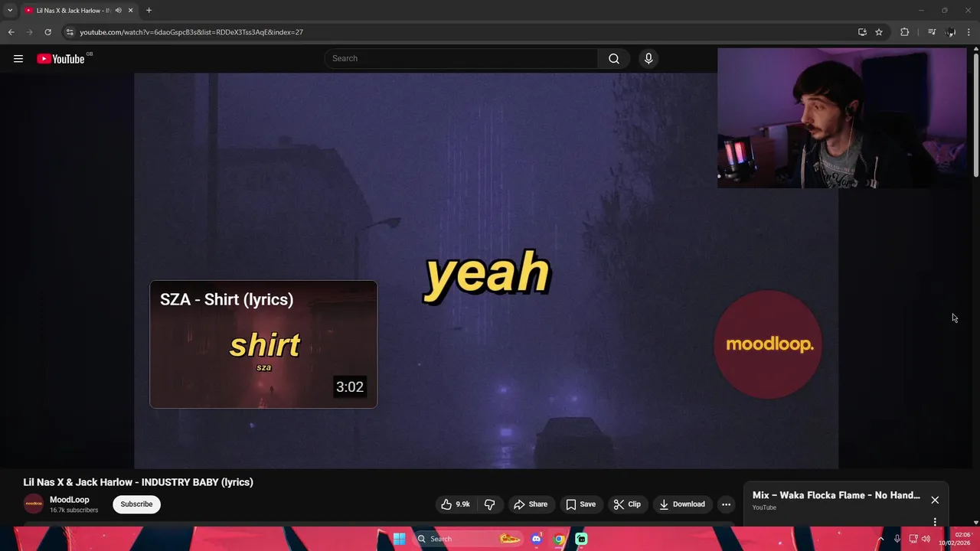Image resolution: width=980 pixels, height=551 pixels.
Task: Install app icon in address bar
Action: (862, 32)
